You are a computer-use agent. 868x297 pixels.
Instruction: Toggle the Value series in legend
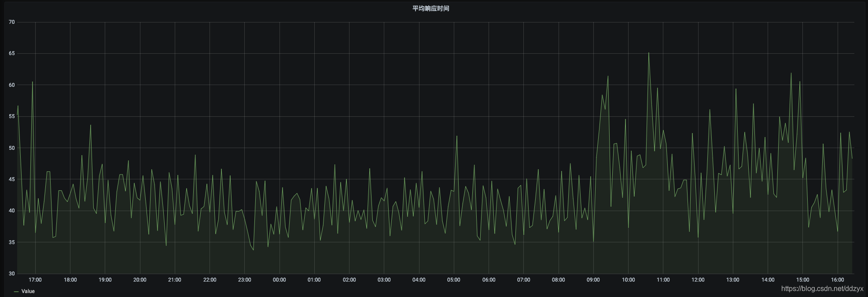pyautogui.click(x=28, y=291)
